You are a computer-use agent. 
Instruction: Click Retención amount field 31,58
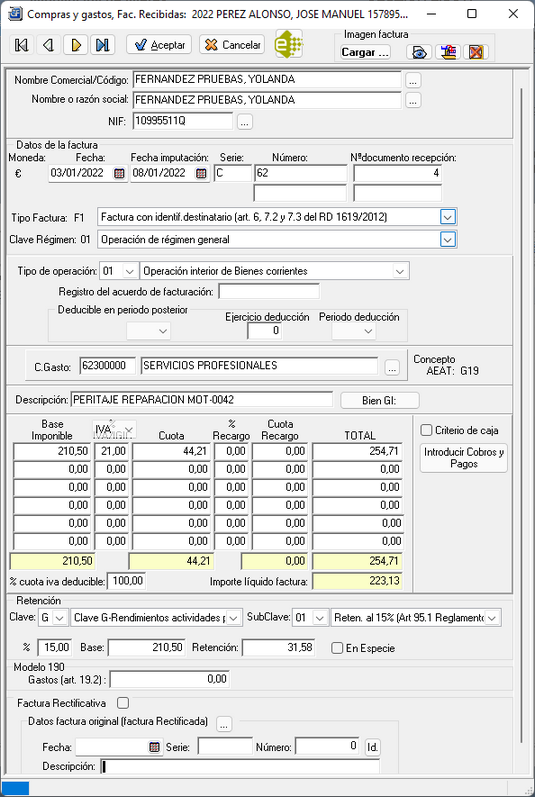coord(278,648)
